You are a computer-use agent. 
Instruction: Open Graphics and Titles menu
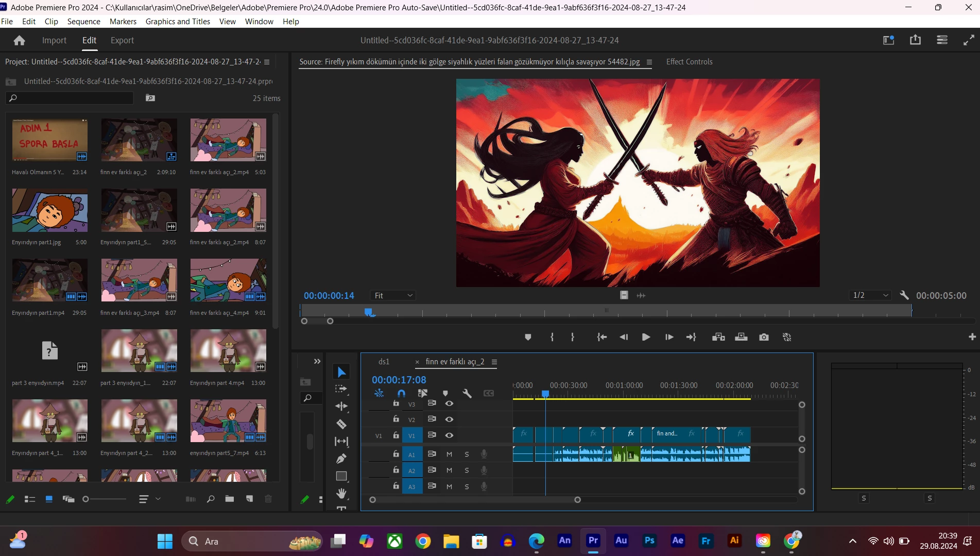178,21
